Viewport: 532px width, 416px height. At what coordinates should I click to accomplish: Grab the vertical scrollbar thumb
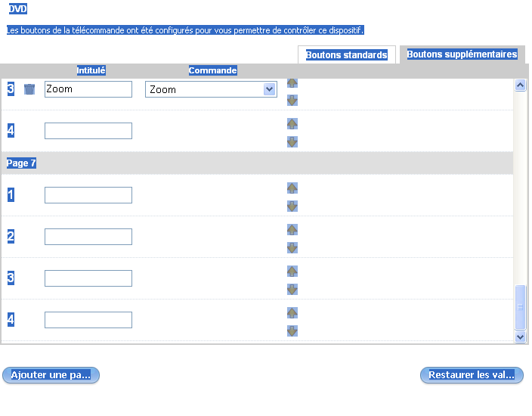point(520,308)
